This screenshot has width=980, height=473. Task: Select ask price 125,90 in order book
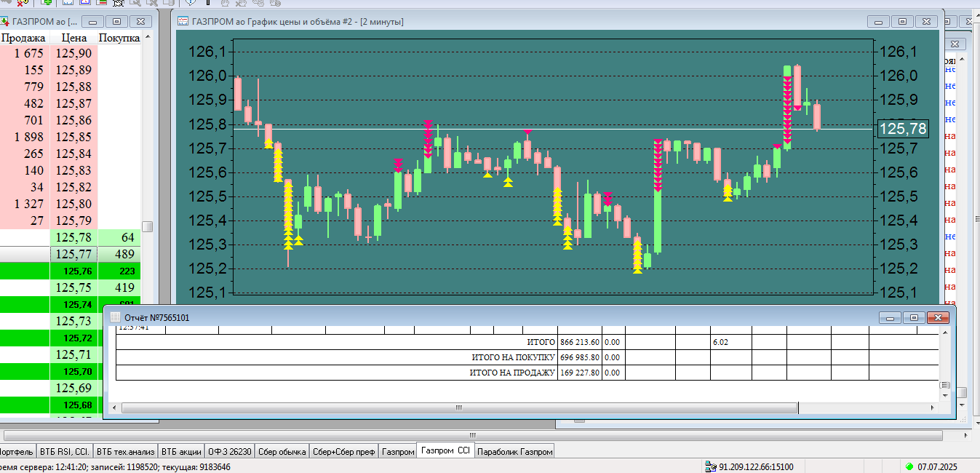(x=73, y=53)
